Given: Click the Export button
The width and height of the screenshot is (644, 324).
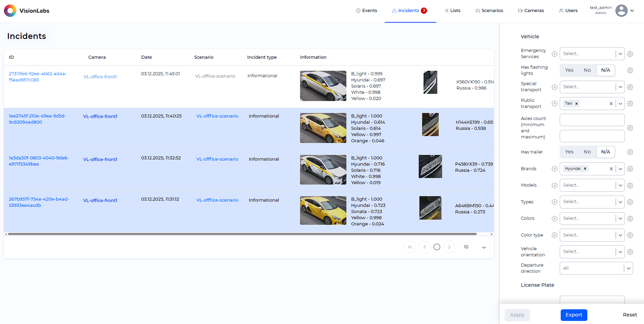Looking at the screenshot, I should point(574,315).
